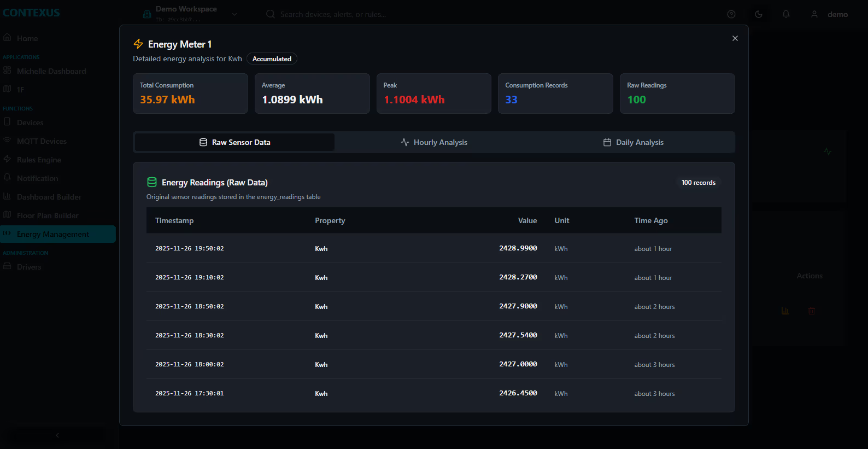Toggle dark mode moon icon
This screenshot has width=868, height=449.
tap(758, 14)
